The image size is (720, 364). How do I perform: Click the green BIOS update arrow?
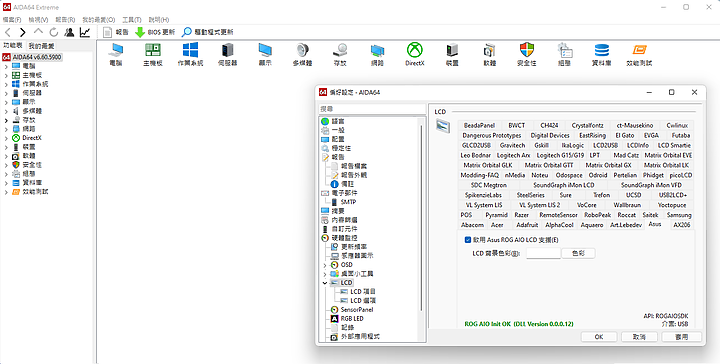click(140, 32)
